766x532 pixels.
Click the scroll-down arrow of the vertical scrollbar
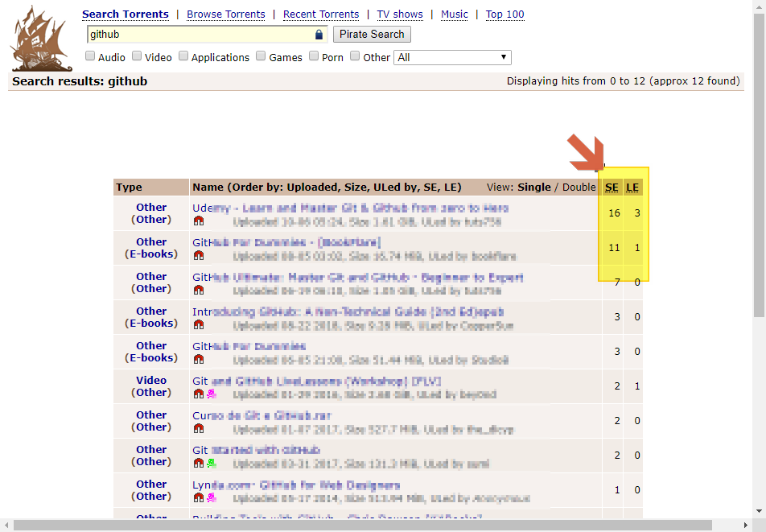coord(759,512)
